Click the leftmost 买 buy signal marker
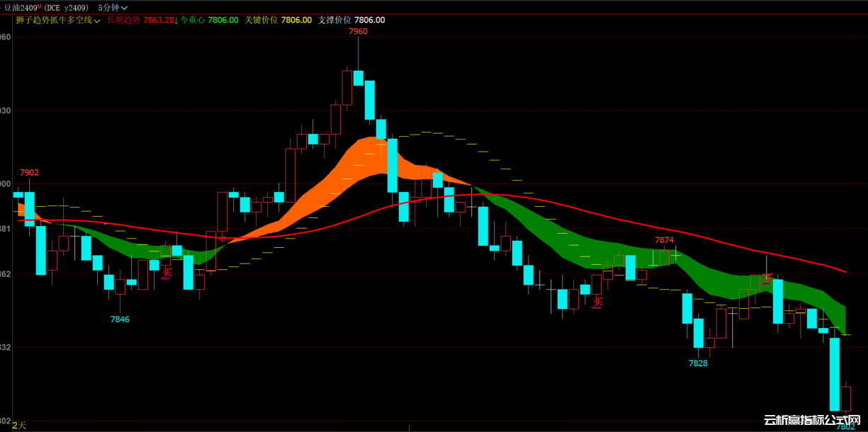This screenshot has height=432, width=868. [167, 272]
